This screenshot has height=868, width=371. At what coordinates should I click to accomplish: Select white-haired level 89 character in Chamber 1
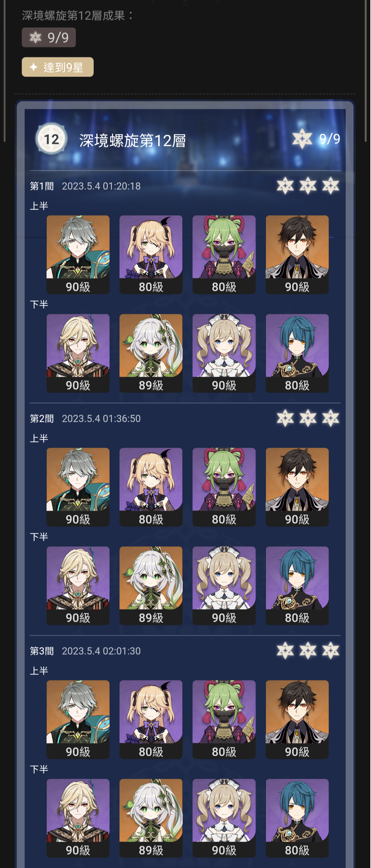pos(151,353)
